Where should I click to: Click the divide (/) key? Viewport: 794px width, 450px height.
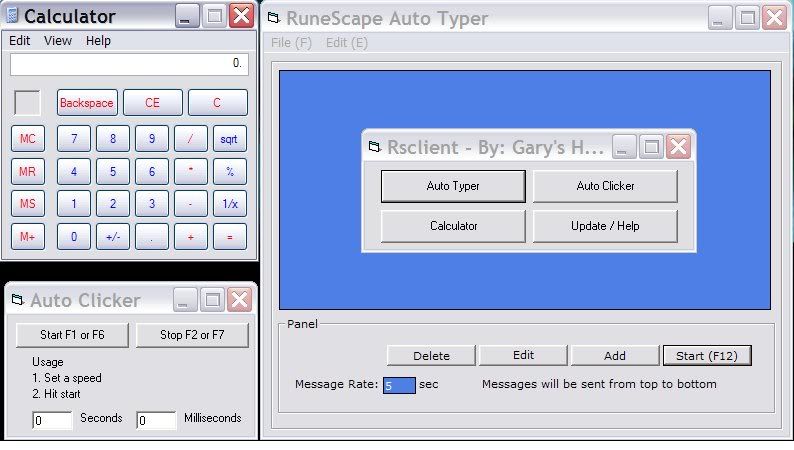click(x=191, y=139)
